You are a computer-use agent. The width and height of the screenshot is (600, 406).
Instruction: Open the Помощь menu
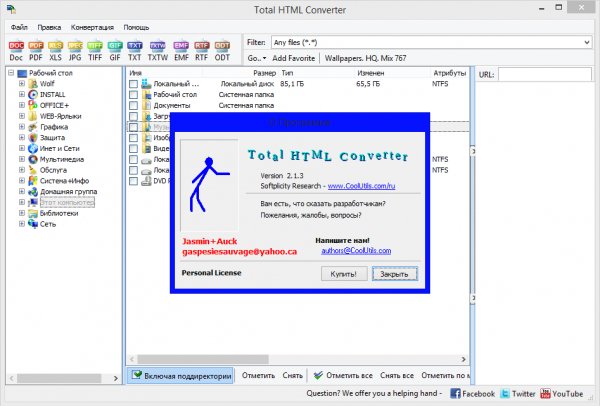[x=136, y=28]
